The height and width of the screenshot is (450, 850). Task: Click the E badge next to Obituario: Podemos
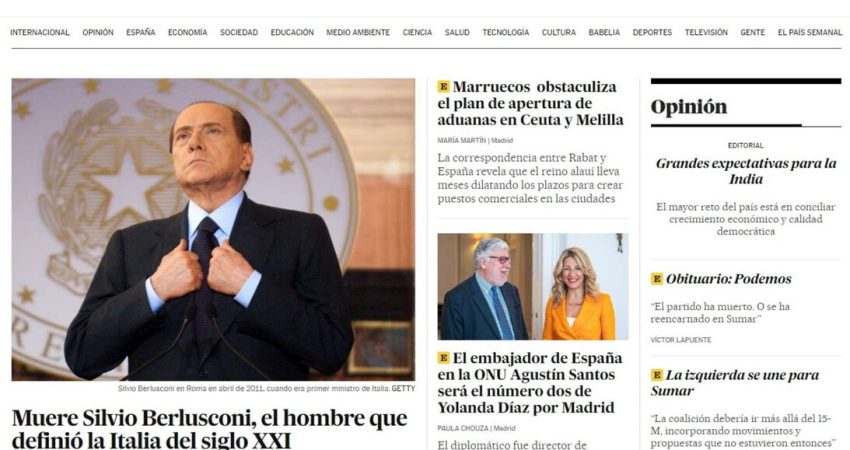tap(656, 279)
